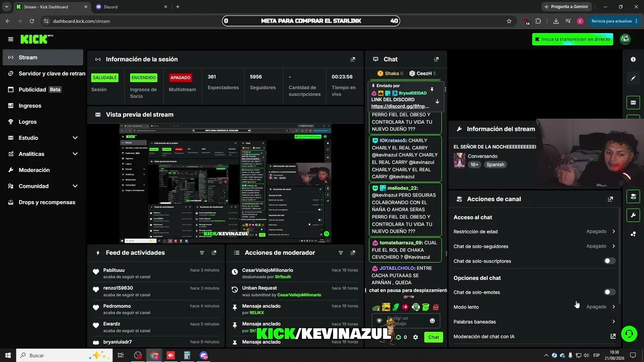Open the browser tab search dropdown
Viewport: 644px width, 362px height.
coord(7,7)
